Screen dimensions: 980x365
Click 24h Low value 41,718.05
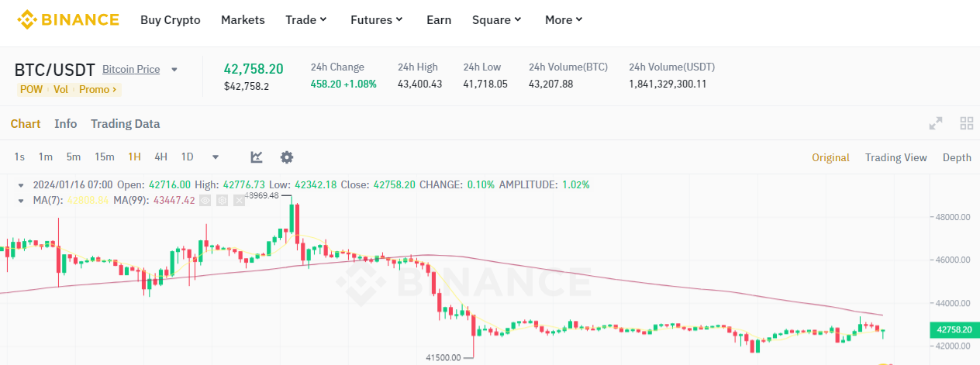485,84
